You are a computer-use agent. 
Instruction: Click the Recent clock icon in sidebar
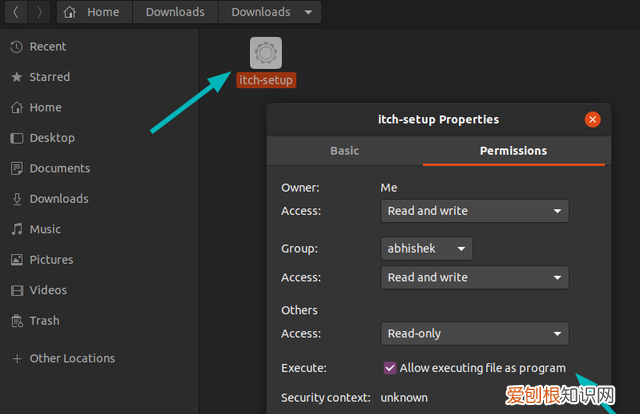(16, 47)
